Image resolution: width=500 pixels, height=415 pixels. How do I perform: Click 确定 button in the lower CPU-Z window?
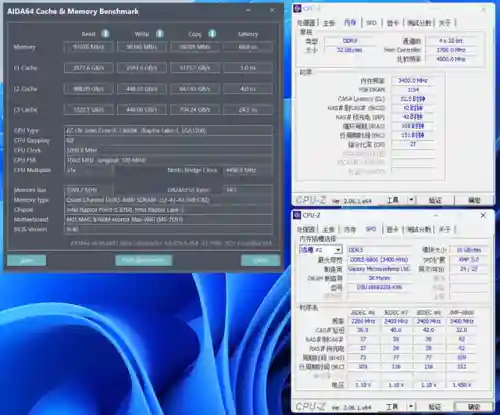point(474,406)
